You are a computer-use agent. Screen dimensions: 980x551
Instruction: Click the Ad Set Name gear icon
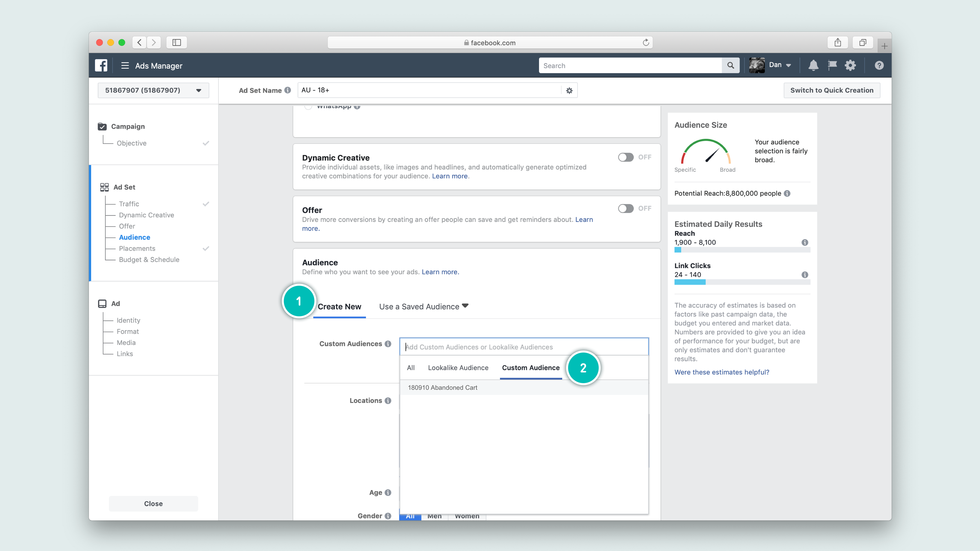(569, 91)
